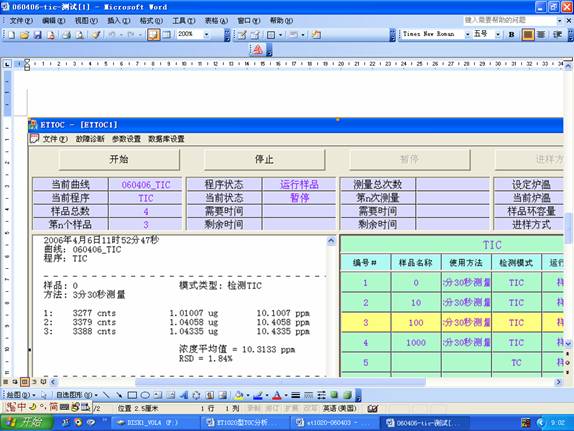Toggle Bold formatting
This screenshot has height=431, width=574.
pos(511,35)
